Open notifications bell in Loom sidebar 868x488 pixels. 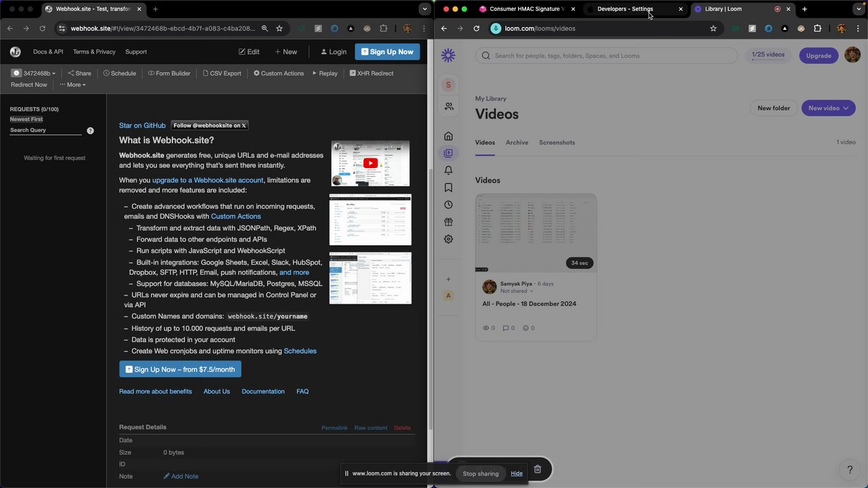click(x=448, y=171)
